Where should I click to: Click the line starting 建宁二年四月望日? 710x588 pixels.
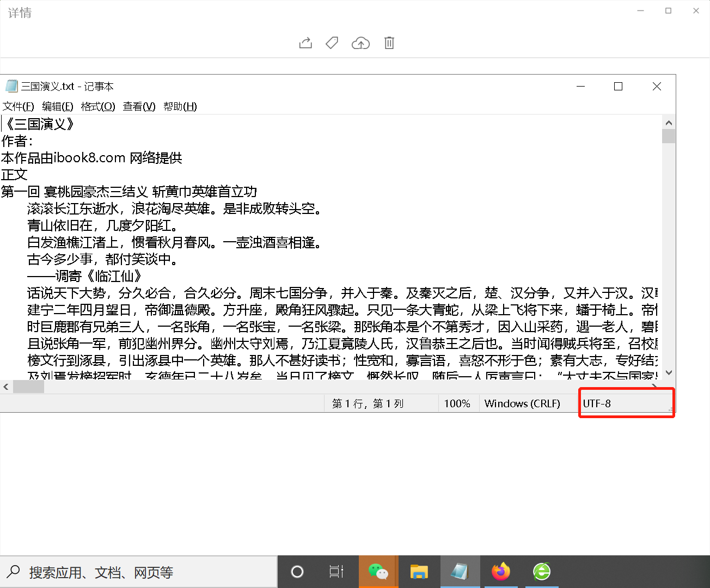click(x=342, y=310)
